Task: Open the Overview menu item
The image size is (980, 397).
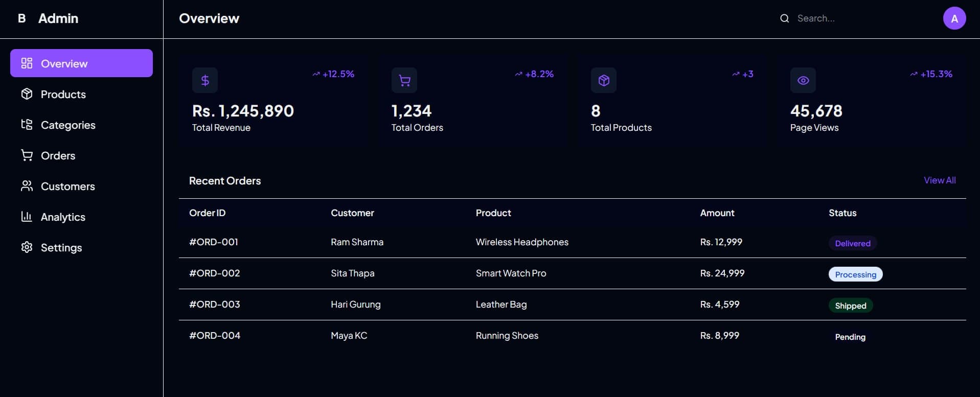Action: [x=81, y=63]
